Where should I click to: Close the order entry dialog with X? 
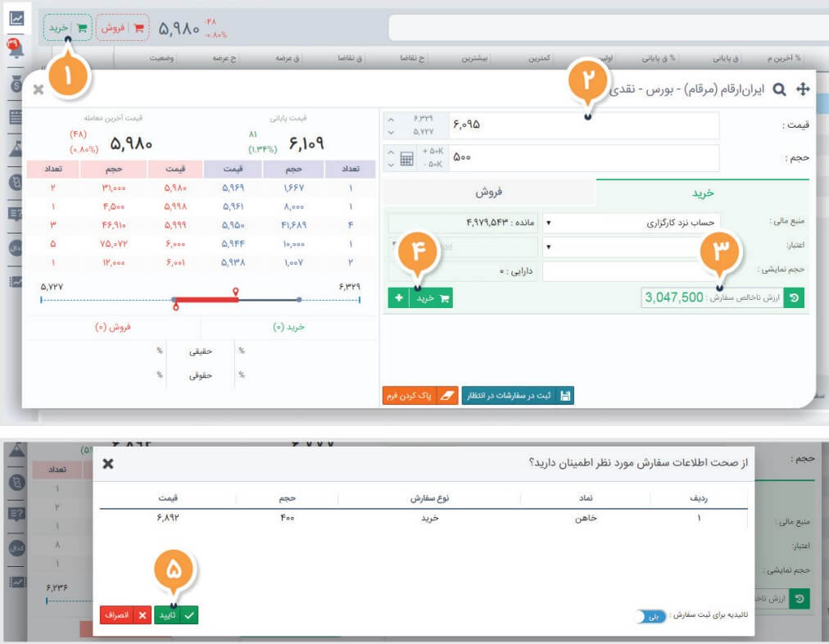[38, 89]
